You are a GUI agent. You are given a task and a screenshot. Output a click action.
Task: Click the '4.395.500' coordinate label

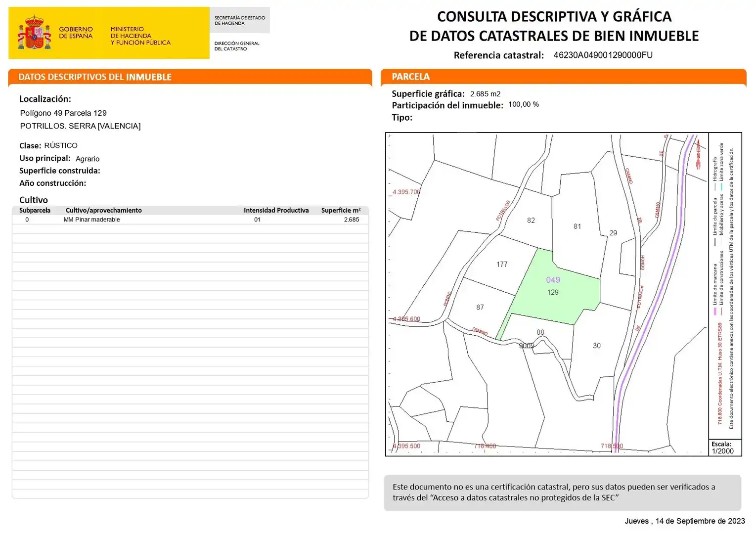click(406, 446)
